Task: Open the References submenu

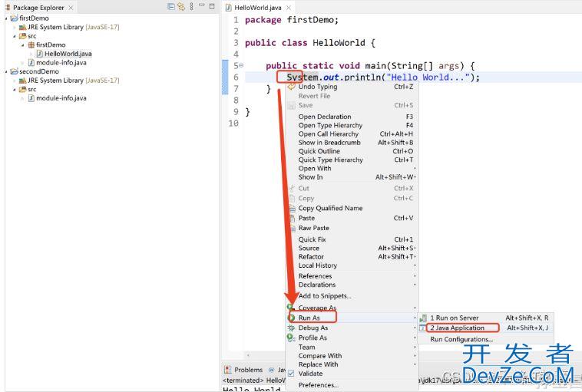Action: coord(352,276)
